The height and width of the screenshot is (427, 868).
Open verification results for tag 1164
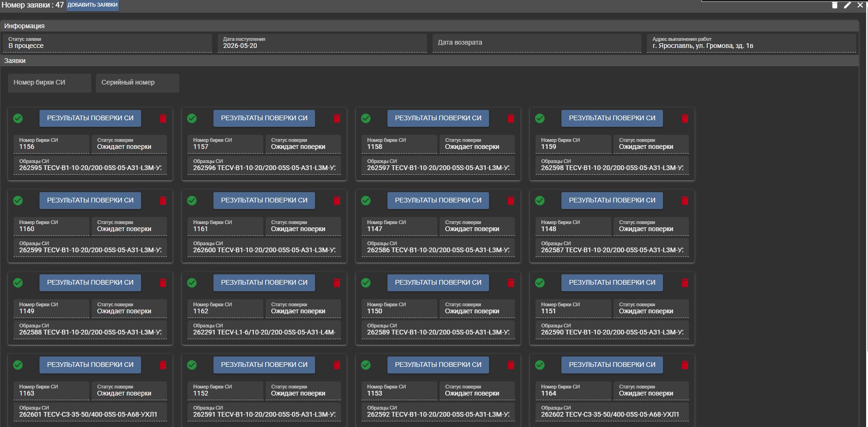point(612,365)
